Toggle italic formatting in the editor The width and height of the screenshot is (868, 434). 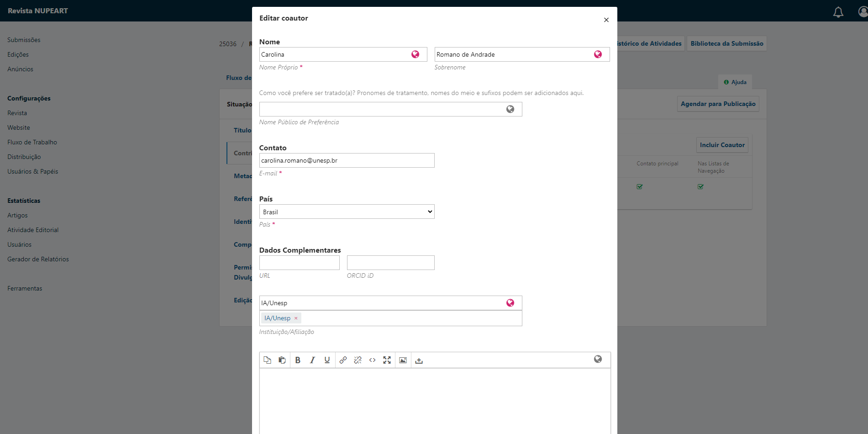tap(312, 360)
